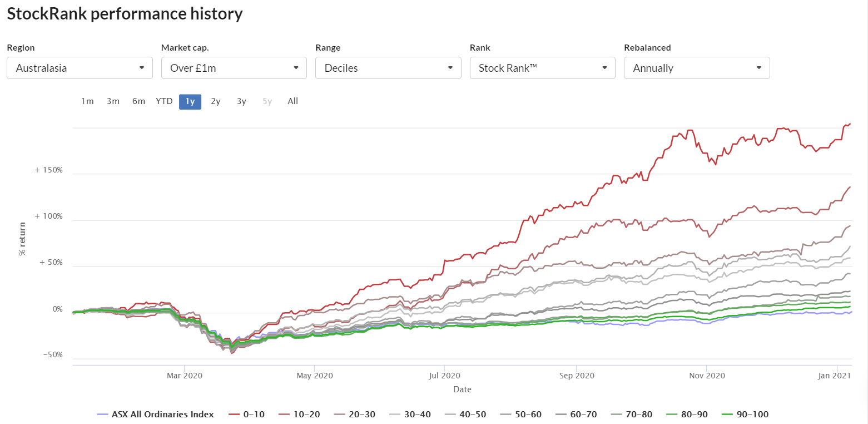
Task: Click the Date x-axis title
Action: [x=462, y=390]
